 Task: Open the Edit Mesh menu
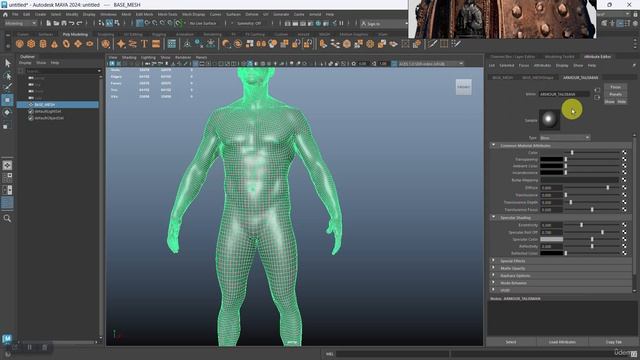point(144,14)
